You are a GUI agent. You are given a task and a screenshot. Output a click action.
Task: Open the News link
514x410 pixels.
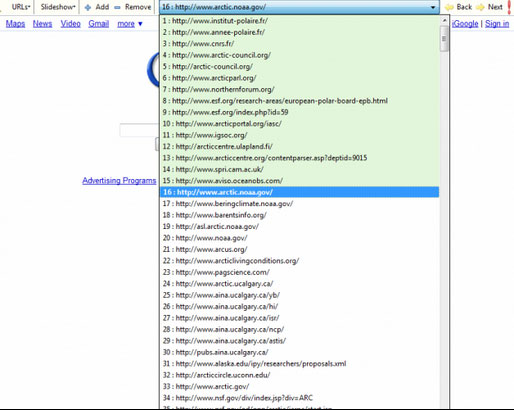tap(42, 24)
